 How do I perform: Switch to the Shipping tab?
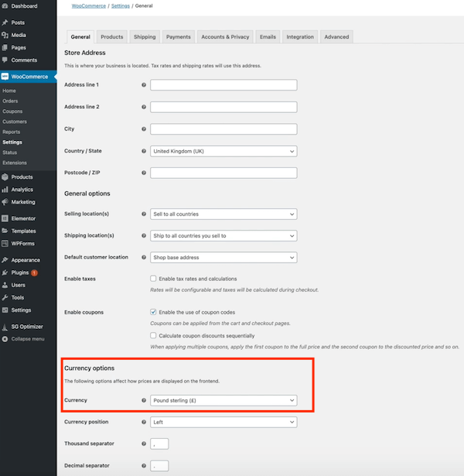[144, 36]
